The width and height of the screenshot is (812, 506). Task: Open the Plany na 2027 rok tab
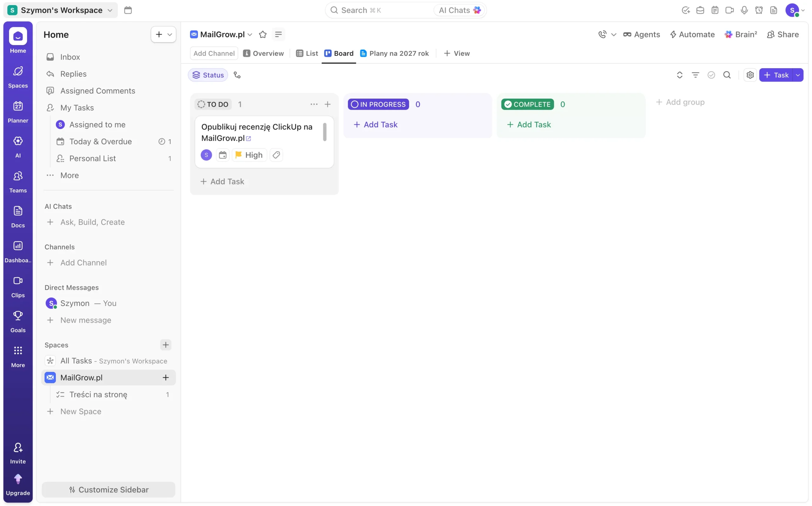click(x=394, y=54)
